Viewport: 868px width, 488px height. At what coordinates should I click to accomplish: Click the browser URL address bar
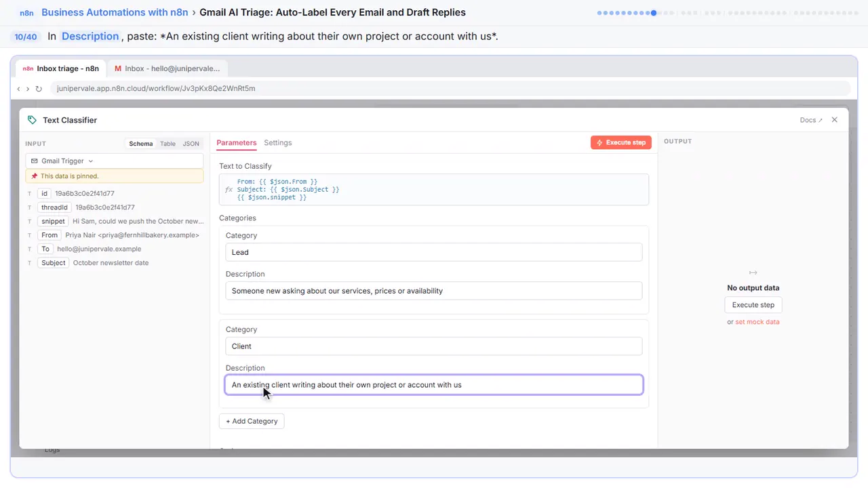(x=450, y=89)
